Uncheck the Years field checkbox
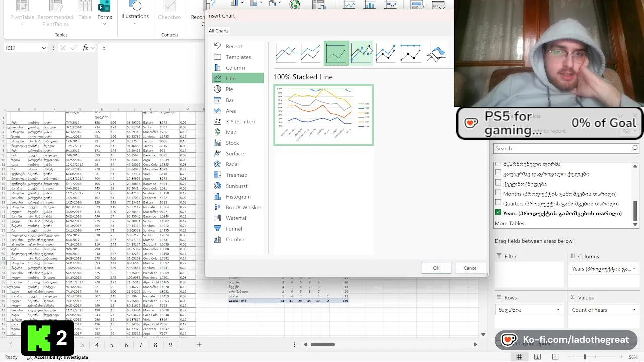This screenshot has height=362, width=644. point(498,213)
